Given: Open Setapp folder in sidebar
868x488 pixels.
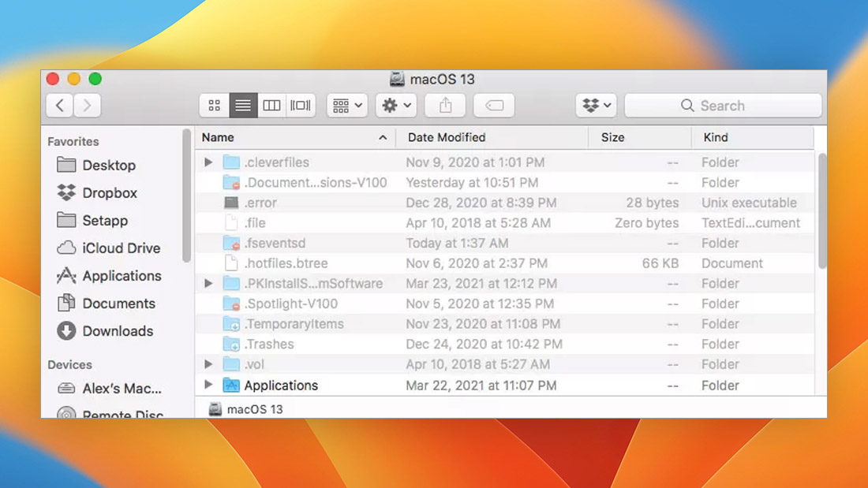Looking at the screenshot, I should (x=92, y=220).
